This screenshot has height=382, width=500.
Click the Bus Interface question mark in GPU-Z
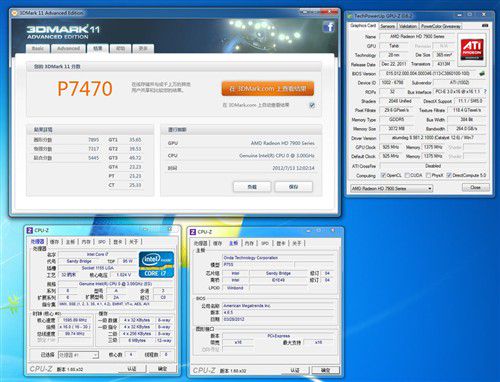(x=485, y=92)
